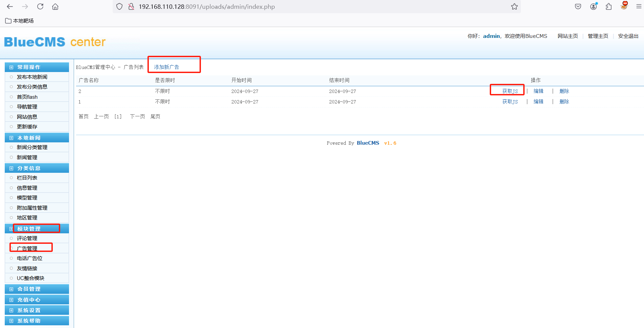Click the BlueCMS footer link
Screen dimensions: 644x328
coord(368,143)
